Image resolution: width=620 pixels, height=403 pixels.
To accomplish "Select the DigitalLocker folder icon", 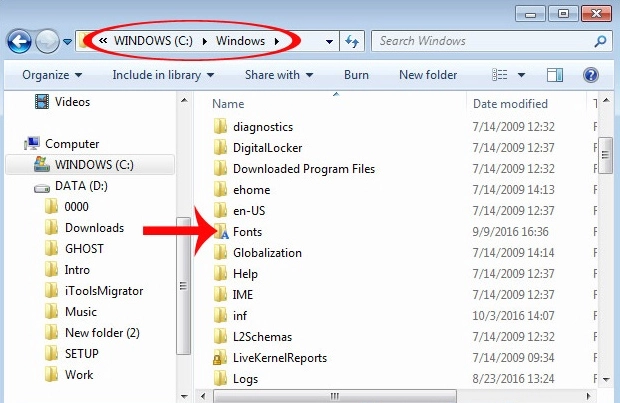I will pos(220,148).
